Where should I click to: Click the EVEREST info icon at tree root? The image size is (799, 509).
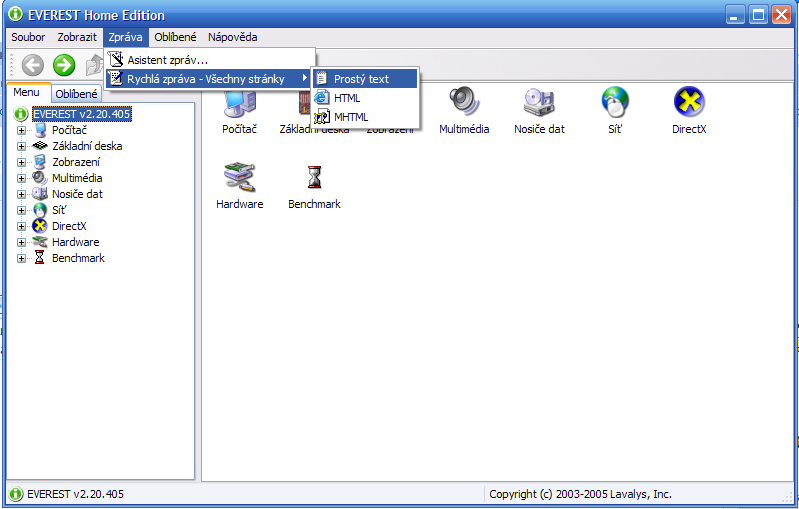pos(21,114)
